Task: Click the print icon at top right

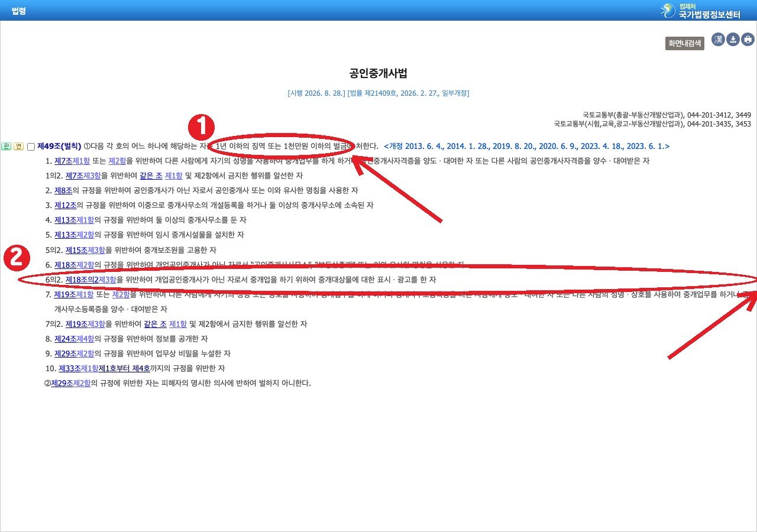Action: tap(748, 40)
